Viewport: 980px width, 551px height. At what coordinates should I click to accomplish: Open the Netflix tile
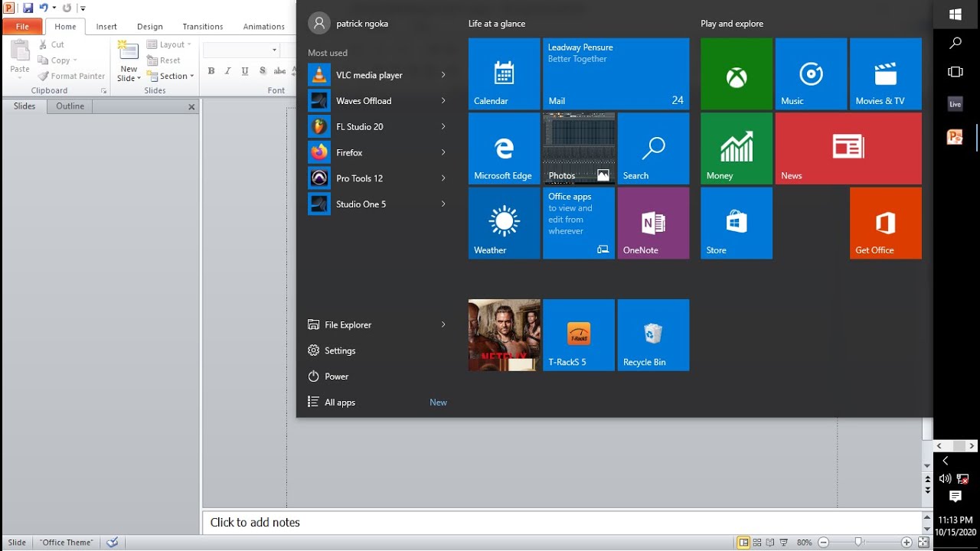click(x=504, y=335)
